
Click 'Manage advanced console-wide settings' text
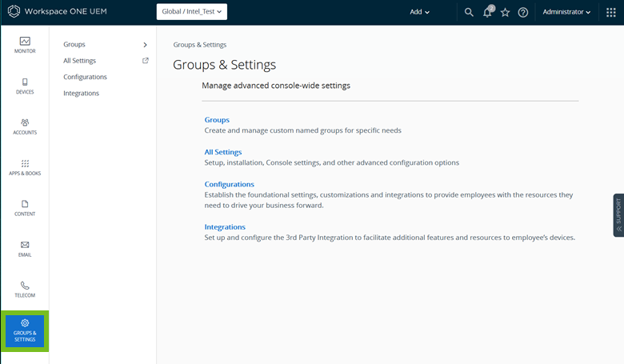pos(276,86)
